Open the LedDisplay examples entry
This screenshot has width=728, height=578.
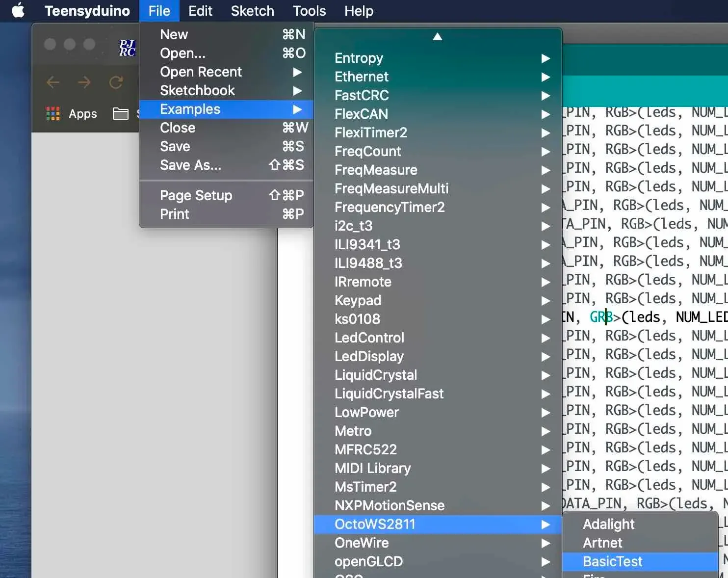[x=438, y=356]
